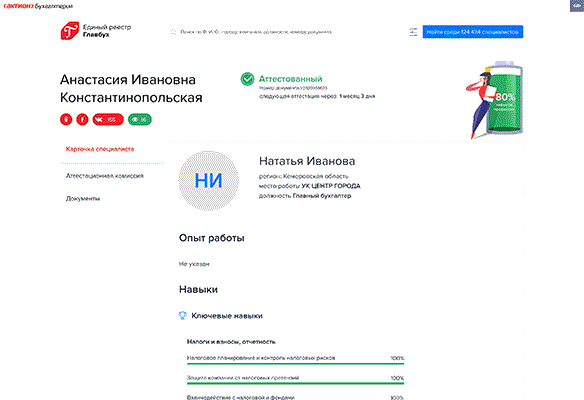Viewport: 584px width, 400px height.
Task: Click the gray icon at the window corner
Action: (x=577, y=6)
